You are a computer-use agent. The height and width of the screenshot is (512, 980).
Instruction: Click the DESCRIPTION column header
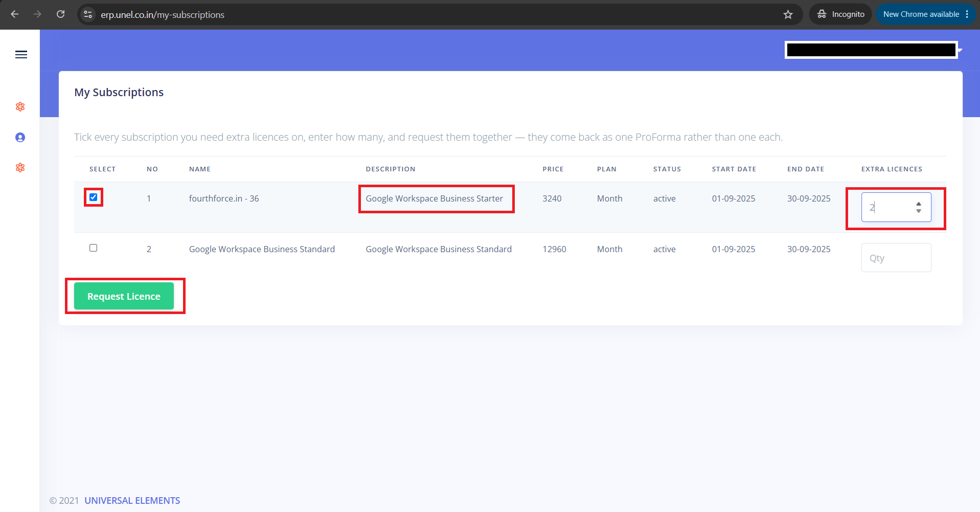391,169
